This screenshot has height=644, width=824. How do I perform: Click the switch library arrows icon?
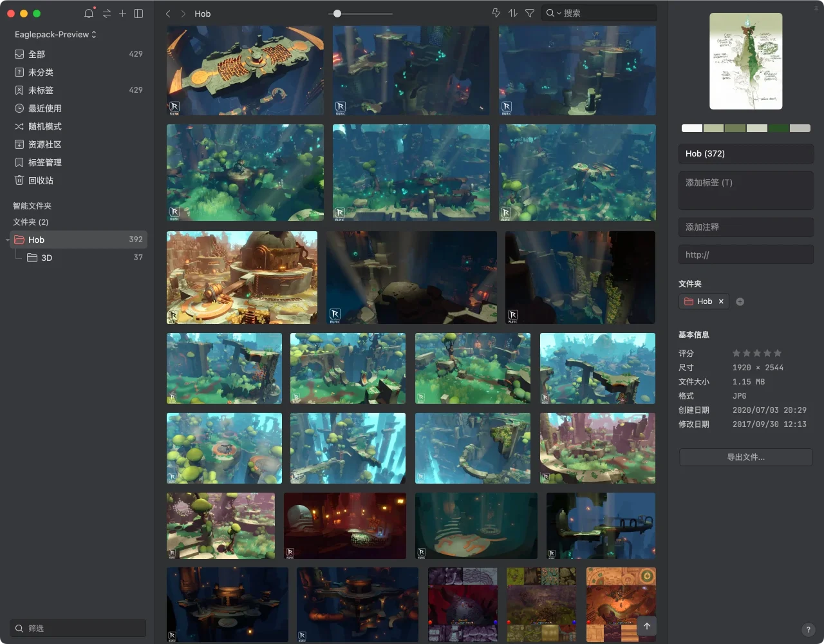pos(107,14)
